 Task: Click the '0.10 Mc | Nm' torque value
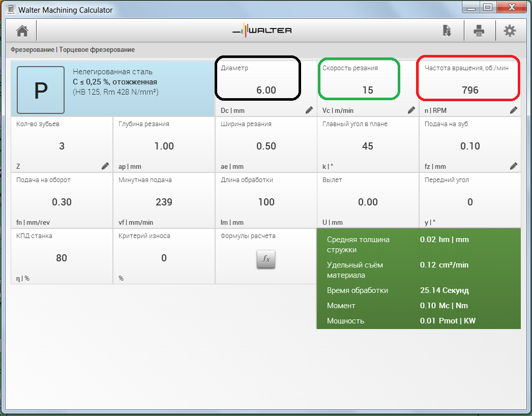[x=444, y=305]
